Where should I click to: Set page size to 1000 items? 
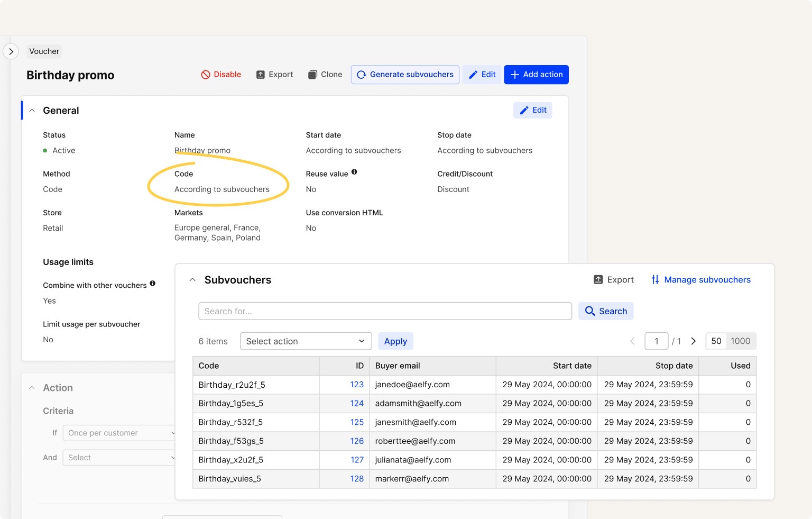[740, 341]
